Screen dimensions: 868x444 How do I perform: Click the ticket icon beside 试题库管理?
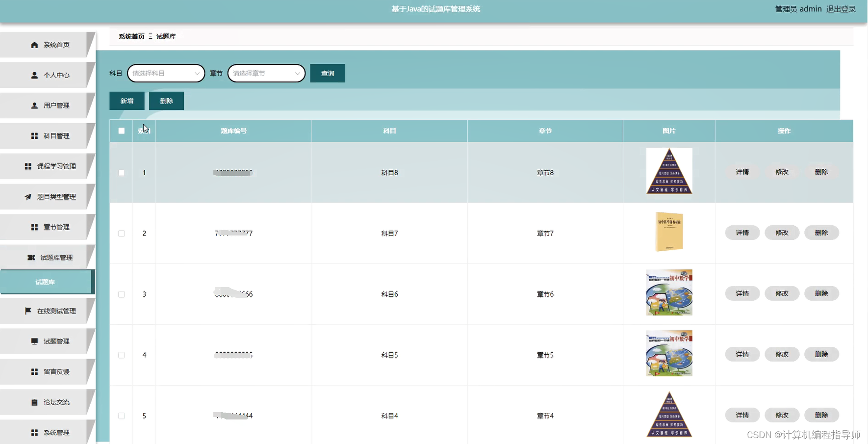click(31, 258)
